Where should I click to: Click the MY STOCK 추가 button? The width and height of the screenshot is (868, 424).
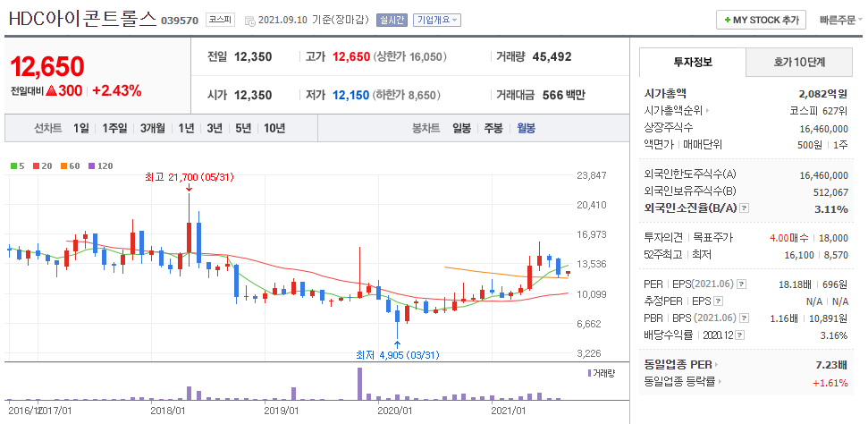point(761,20)
